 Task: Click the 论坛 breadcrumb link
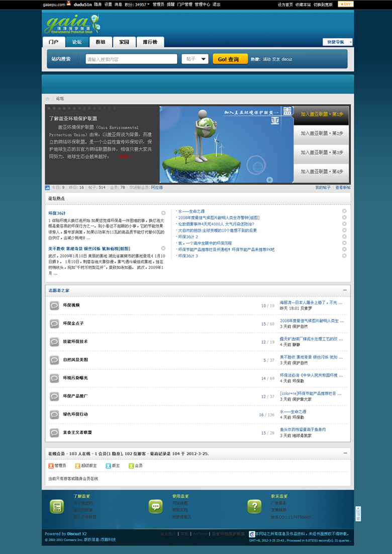60,99
